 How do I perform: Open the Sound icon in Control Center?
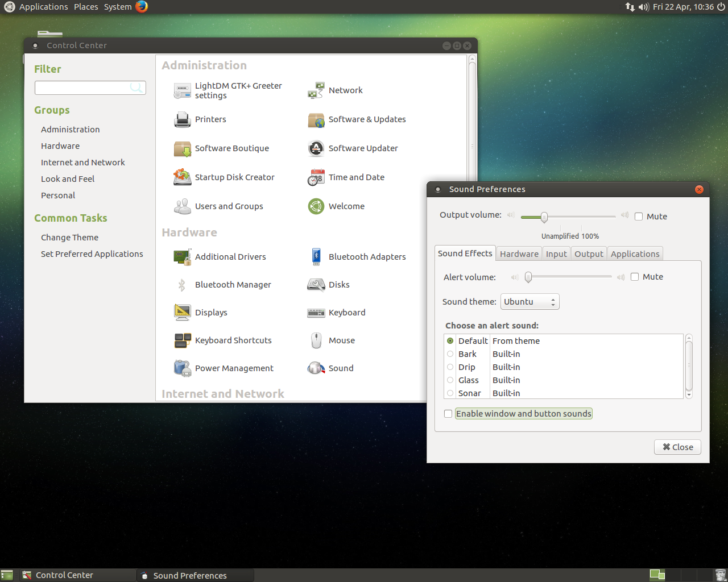316,368
